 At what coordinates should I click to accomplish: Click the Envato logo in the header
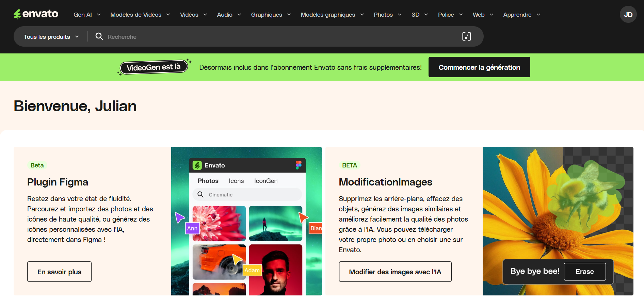coord(36,14)
